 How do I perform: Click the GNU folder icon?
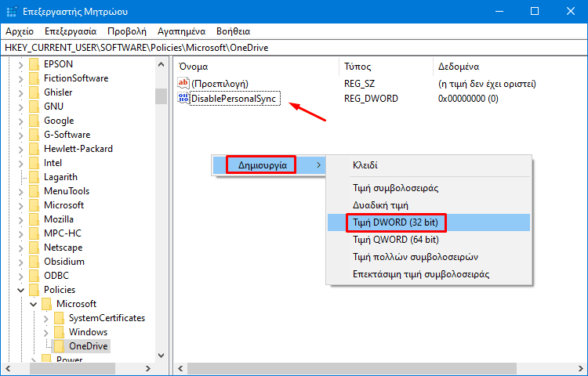(34, 107)
